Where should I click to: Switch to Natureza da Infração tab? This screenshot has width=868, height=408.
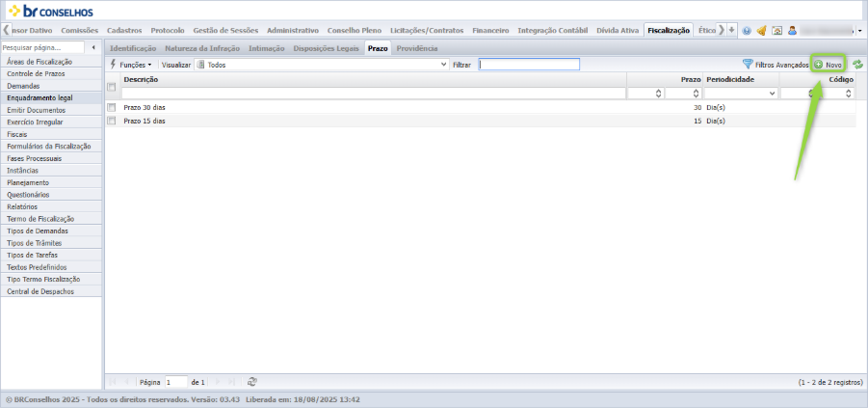click(x=202, y=48)
